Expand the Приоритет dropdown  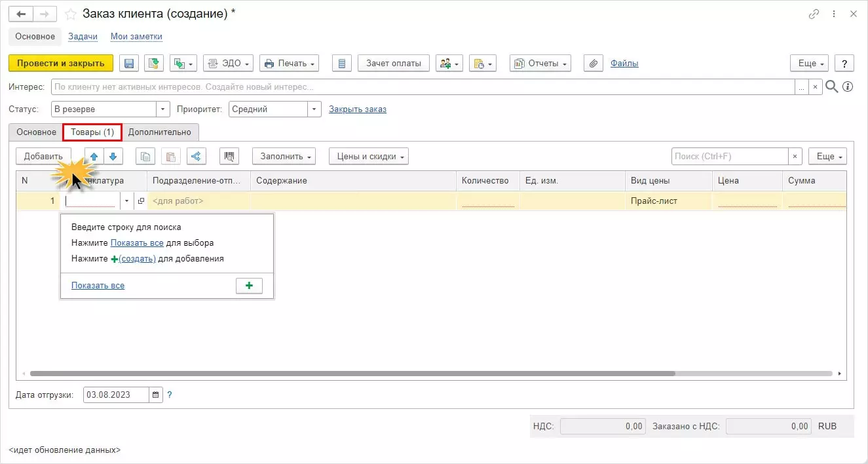[x=314, y=109]
